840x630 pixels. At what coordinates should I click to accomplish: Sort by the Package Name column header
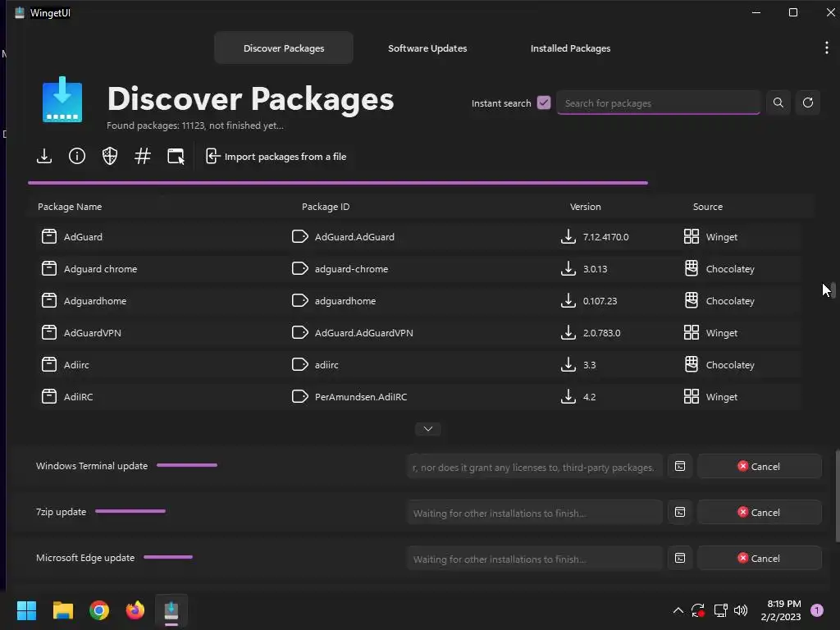click(x=70, y=207)
